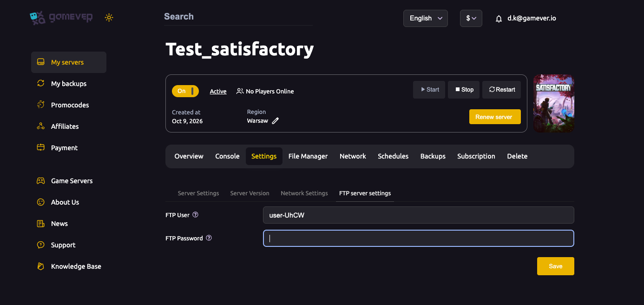The height and width of the screenshot is (305, 644).
Task: Save the FTP settings
Action: tap(556, 266)
